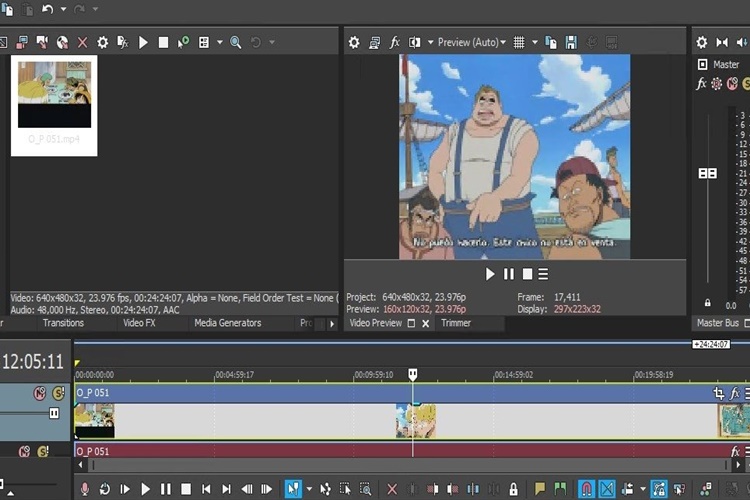
Task: Click Play under video preview
Action: (x=490, y=274)
